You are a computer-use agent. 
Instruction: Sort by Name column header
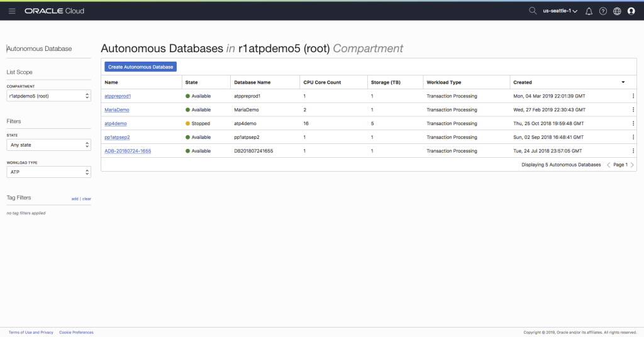[111, 82]
